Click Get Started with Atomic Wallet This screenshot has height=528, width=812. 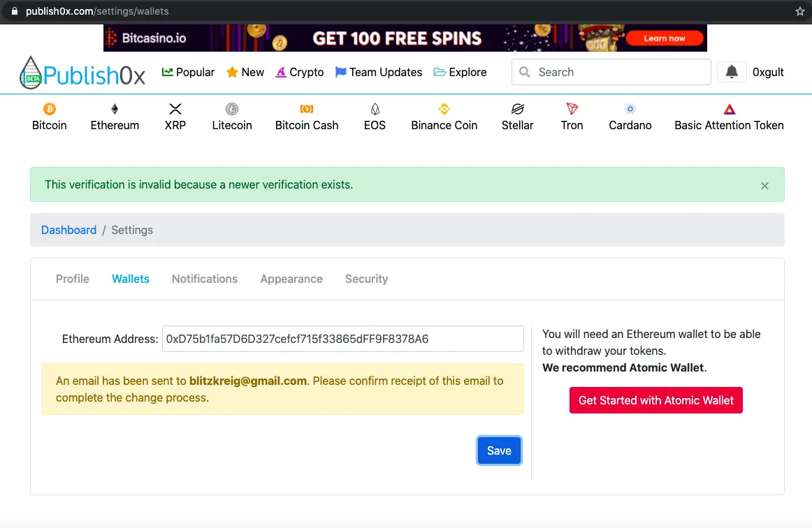tap(655, 400)
